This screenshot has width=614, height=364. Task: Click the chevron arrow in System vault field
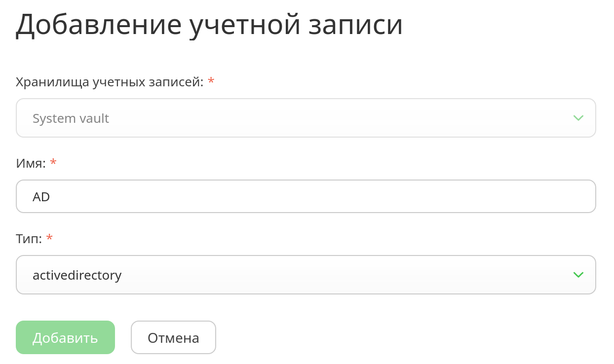578,118
